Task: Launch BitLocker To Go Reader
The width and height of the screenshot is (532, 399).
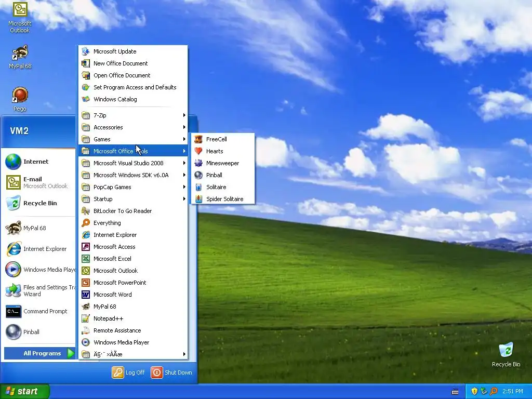Action: click(133, 211)
